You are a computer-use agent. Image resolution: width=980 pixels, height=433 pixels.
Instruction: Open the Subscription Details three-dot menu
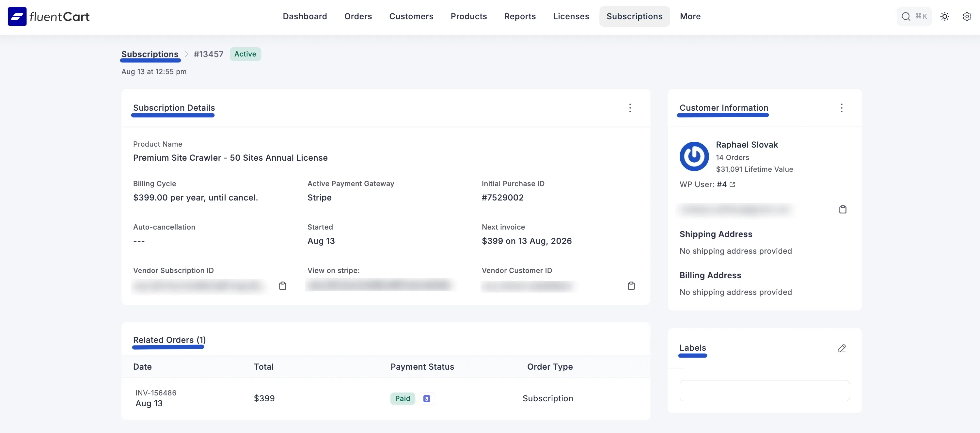coord(630,108)
